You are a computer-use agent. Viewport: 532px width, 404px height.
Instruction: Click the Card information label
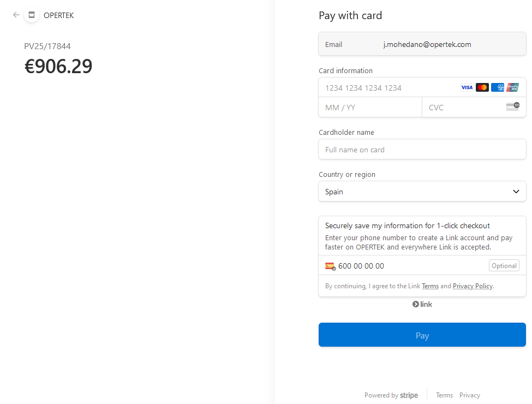tap(345, 70)
